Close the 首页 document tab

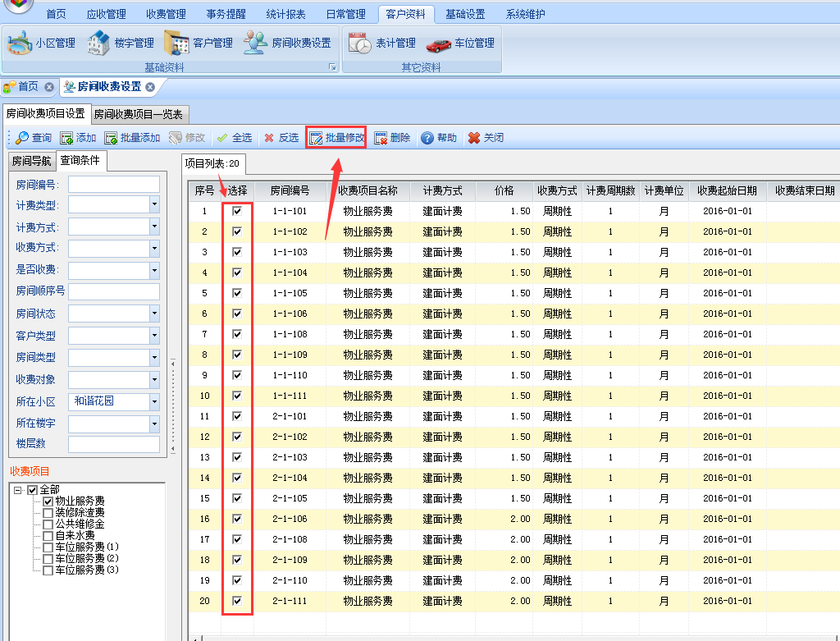pyautogui.click(x=49, y=87)
